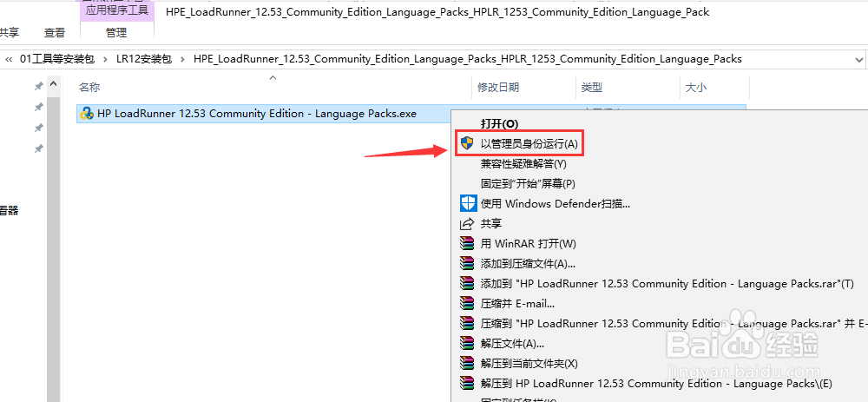The image size is (868, 402).
Task: Click the WinRAR icon beside 用 WinRAR 打开(W)
Action: 468,244
